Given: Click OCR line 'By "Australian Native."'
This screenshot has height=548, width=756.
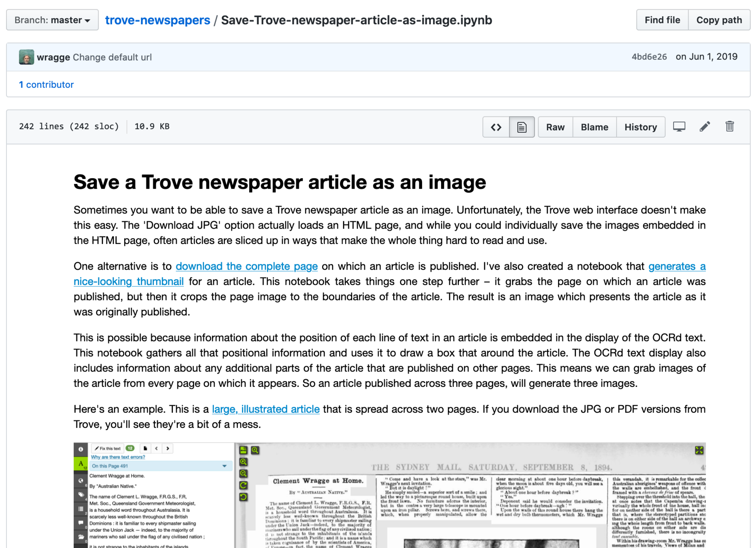Looking at the screenshot, I should coord(113,486).
